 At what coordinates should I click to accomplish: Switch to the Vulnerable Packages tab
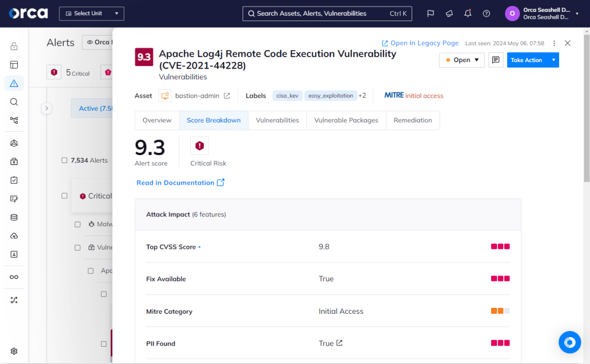click(x=346, y=120)
